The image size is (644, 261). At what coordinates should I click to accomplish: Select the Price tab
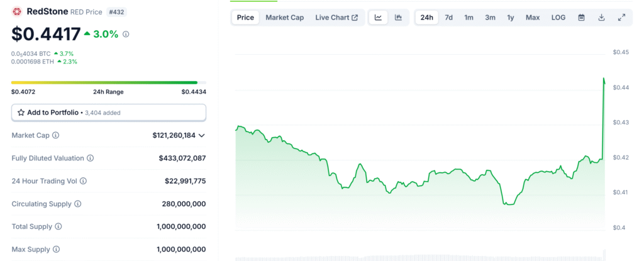(245, 18)
